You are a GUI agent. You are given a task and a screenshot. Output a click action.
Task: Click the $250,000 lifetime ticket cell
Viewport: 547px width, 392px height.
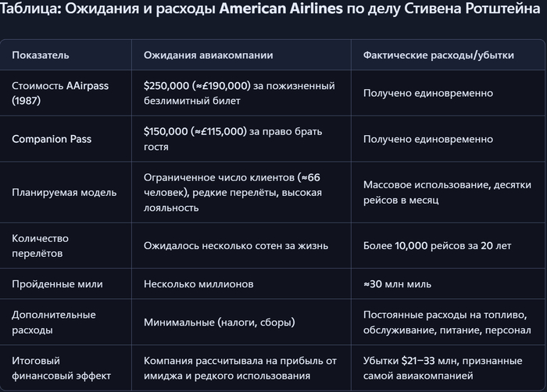pyautogui.click(x=239, y=93)
